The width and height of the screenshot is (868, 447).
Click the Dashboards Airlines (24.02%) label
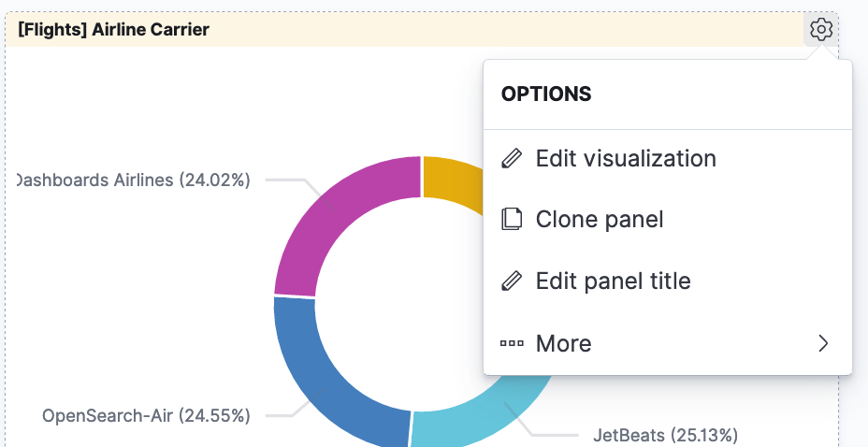133,180
